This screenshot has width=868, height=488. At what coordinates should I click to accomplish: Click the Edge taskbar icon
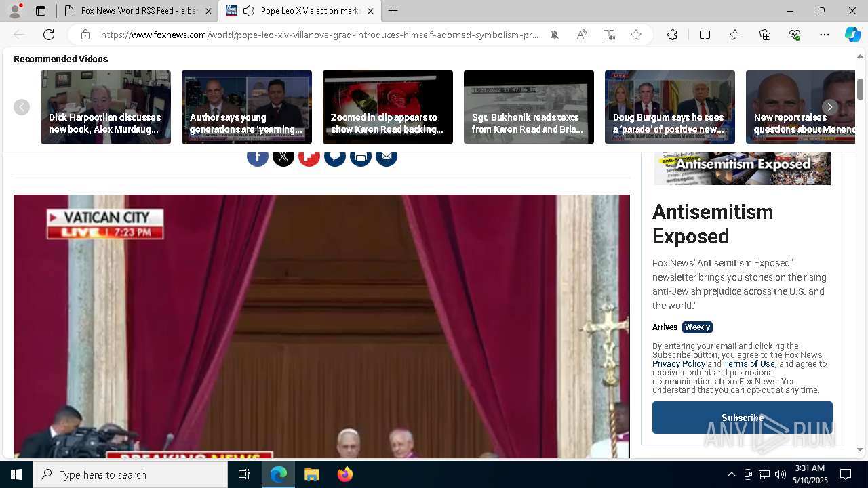pos(279,474)
